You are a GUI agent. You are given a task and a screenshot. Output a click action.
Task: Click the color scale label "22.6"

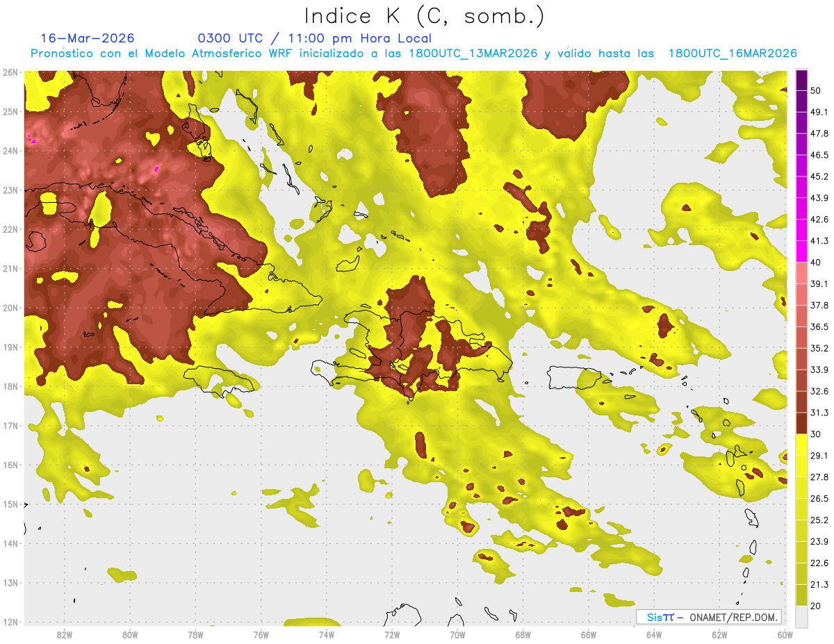pos(819,563)
